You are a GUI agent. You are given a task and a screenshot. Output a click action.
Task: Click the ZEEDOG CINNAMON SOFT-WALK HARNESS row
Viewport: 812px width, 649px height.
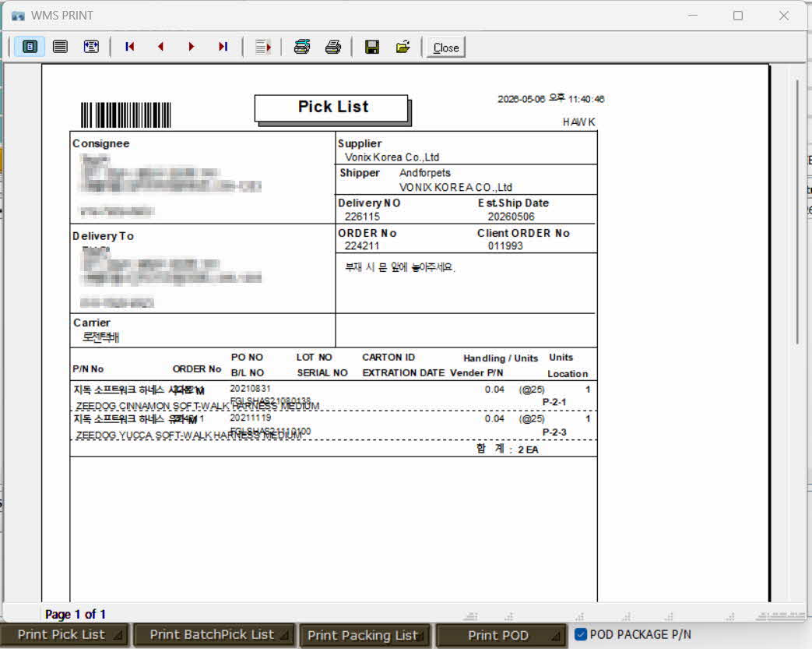[x=333, y=397]
